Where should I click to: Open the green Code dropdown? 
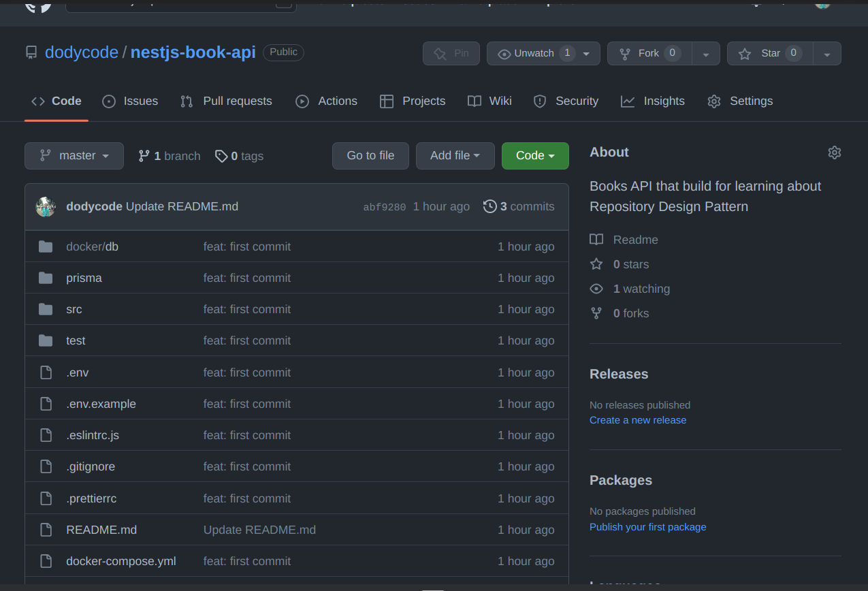[535, 156]
